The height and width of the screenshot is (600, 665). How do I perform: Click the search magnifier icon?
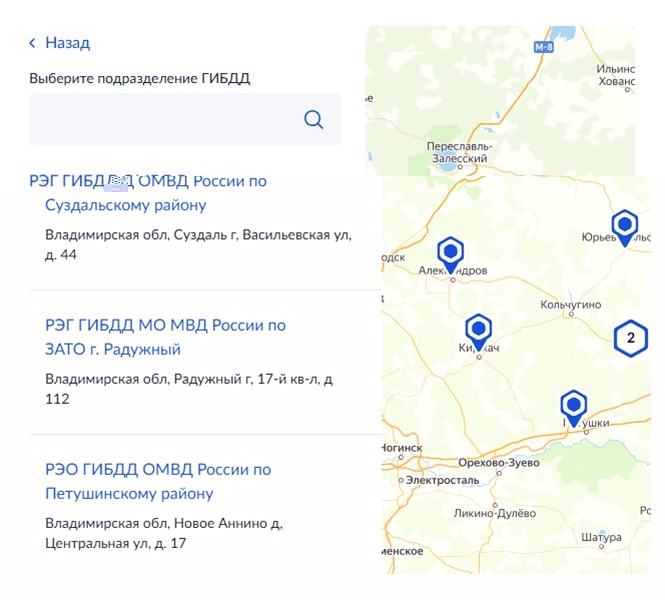click(x=313, y=120)
